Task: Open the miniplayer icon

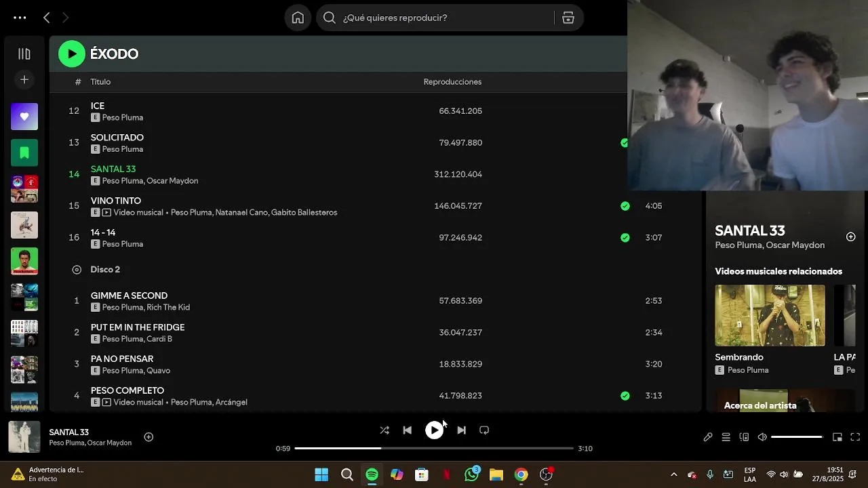Action: pos(837,437)
